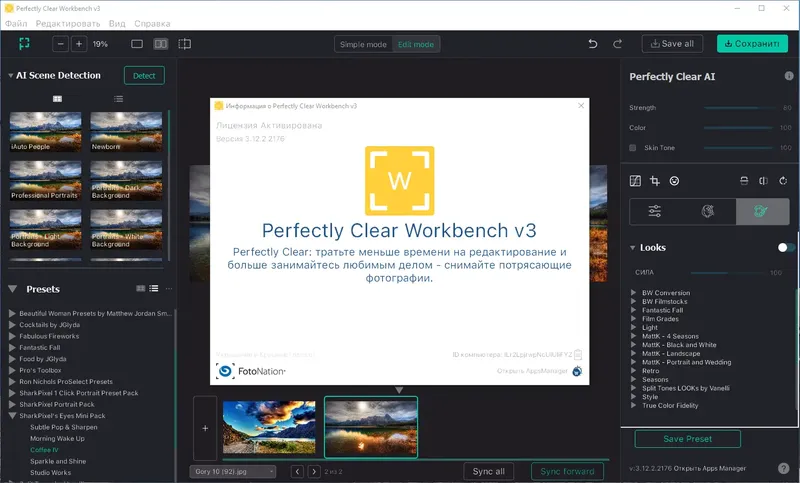Click the help question mark icon
The width and height of the screenshot is (800, 483).
(x=784, y=468)
